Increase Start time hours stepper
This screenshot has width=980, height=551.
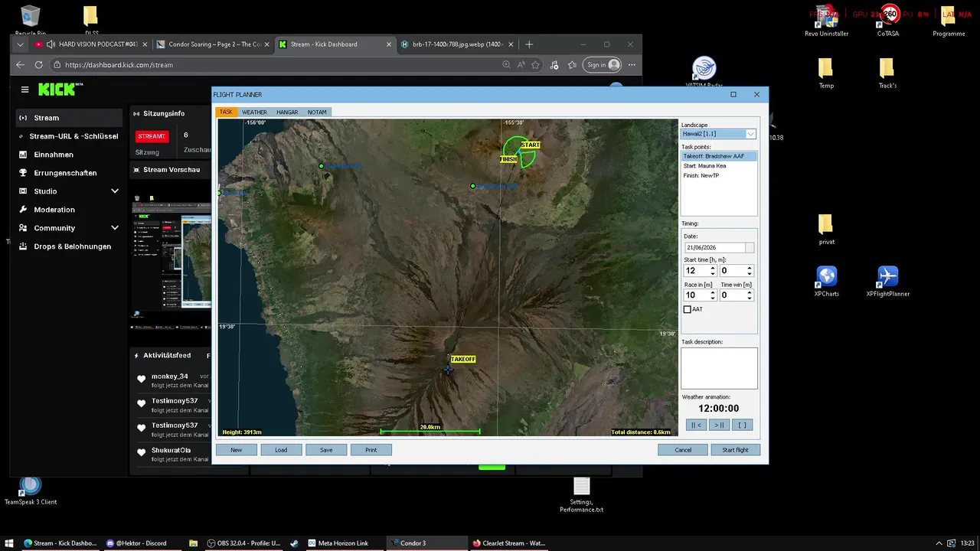tap(713, 269)
